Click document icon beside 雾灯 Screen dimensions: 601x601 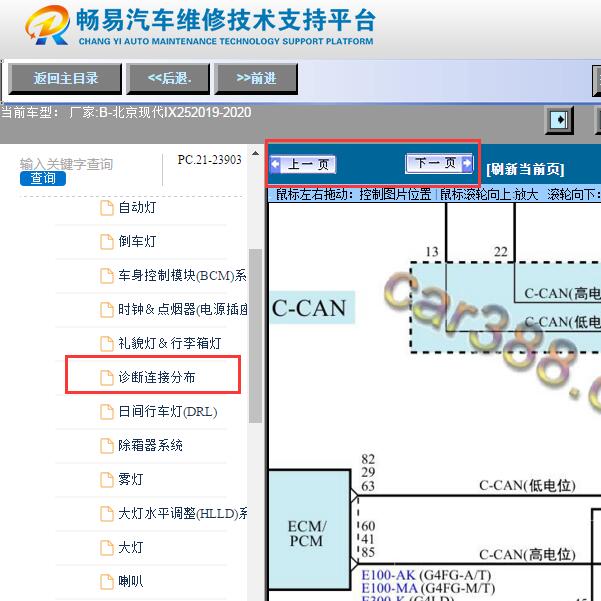point(107,479)
